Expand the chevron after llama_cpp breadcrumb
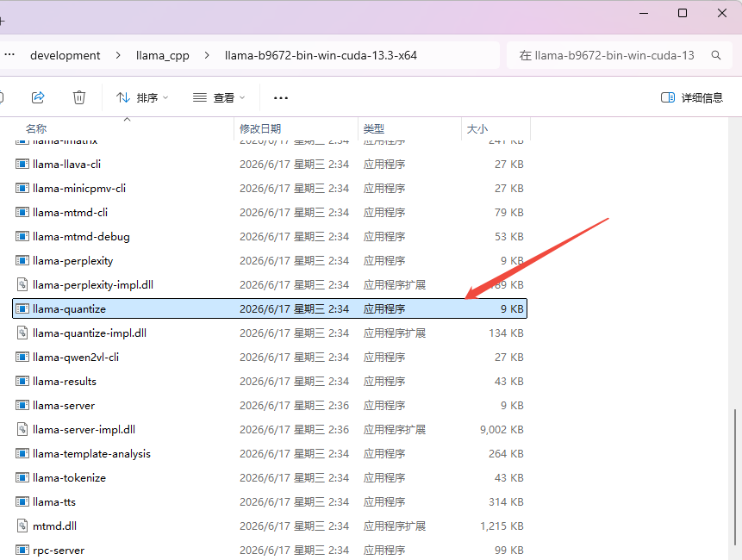 tap(207, 55)
